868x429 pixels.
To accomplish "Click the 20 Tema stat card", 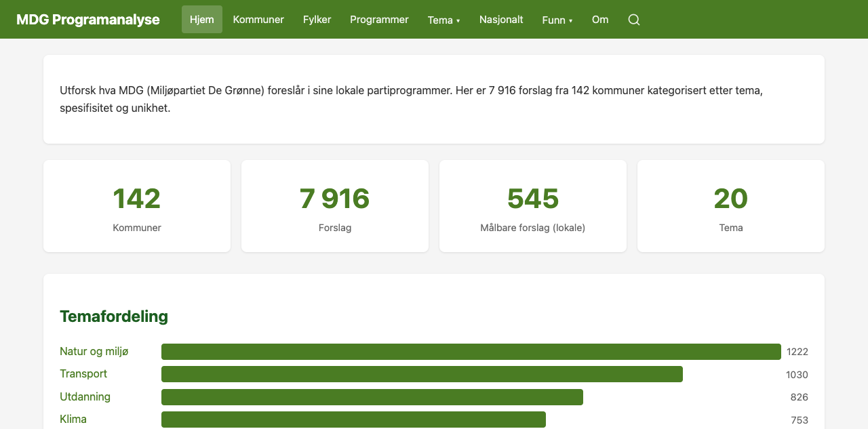I will tap(731, 206).
